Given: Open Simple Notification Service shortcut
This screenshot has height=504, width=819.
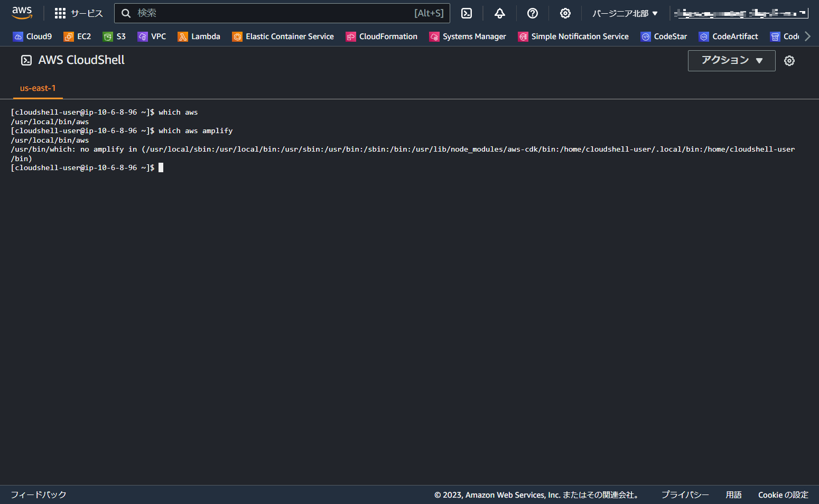Looking at the screenshot, I should [x=573, y=36].
